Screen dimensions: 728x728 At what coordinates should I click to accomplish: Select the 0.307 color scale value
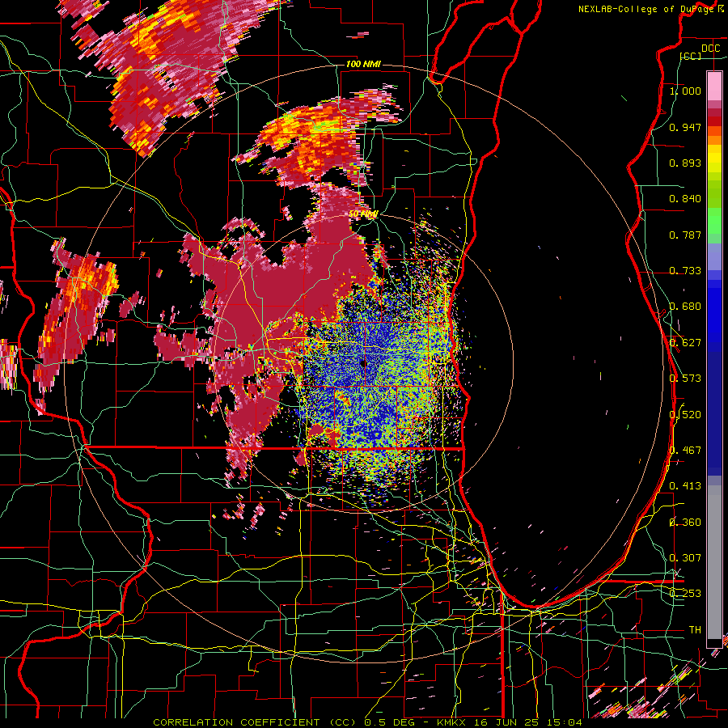point(685,558)
